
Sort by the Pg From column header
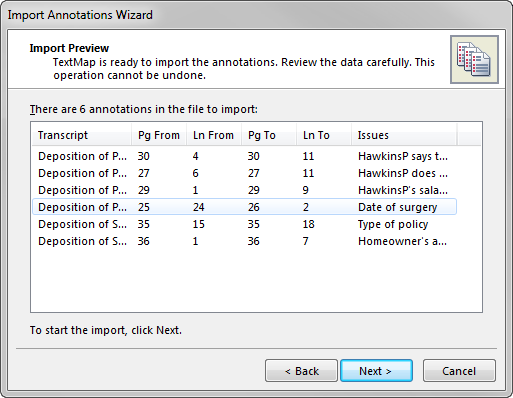tap(159, 135)
